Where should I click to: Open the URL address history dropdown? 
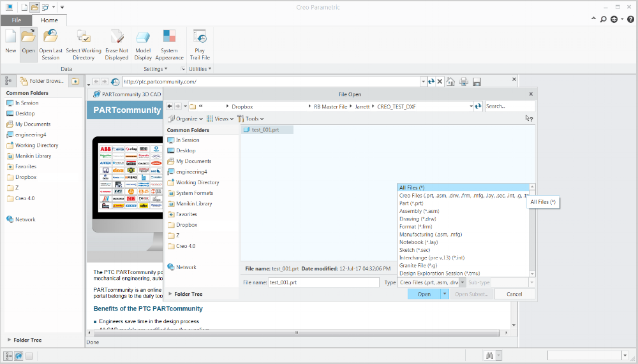[424, 82]
